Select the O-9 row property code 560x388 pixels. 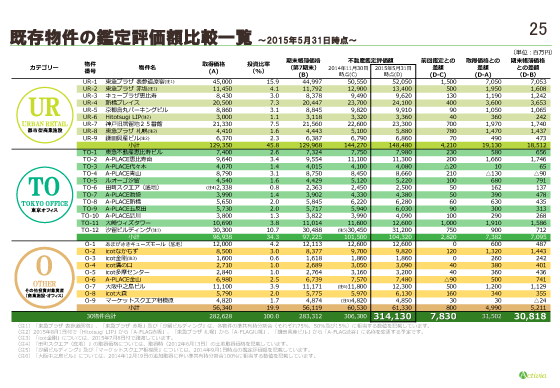point(90,300)
